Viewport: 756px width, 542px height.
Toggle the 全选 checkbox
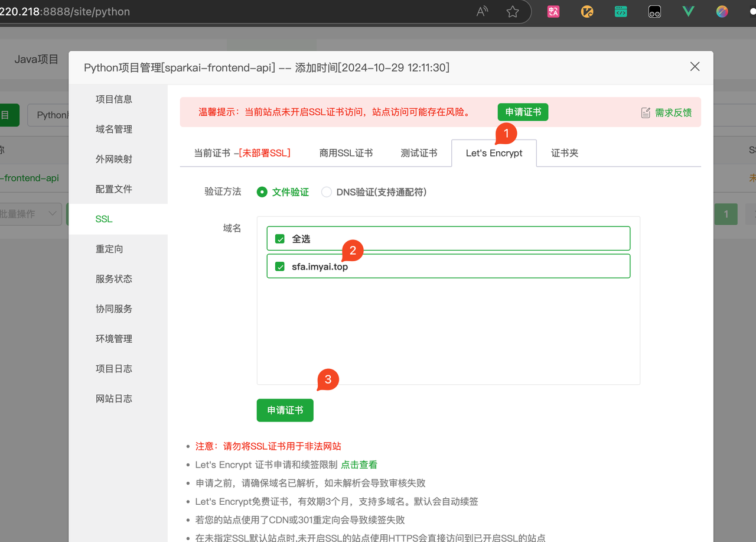pyautogui.click(x=280, y=239)
